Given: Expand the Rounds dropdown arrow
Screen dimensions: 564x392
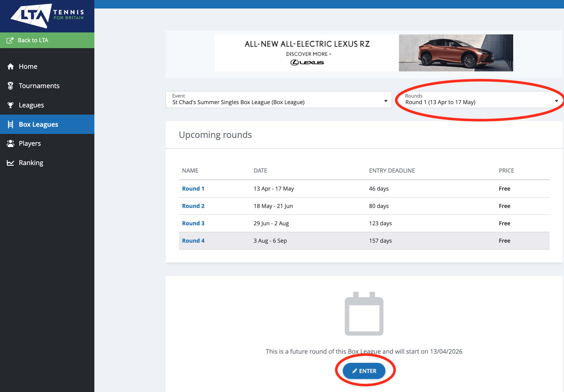Looking at the screenshot, I should coord(556,101).
